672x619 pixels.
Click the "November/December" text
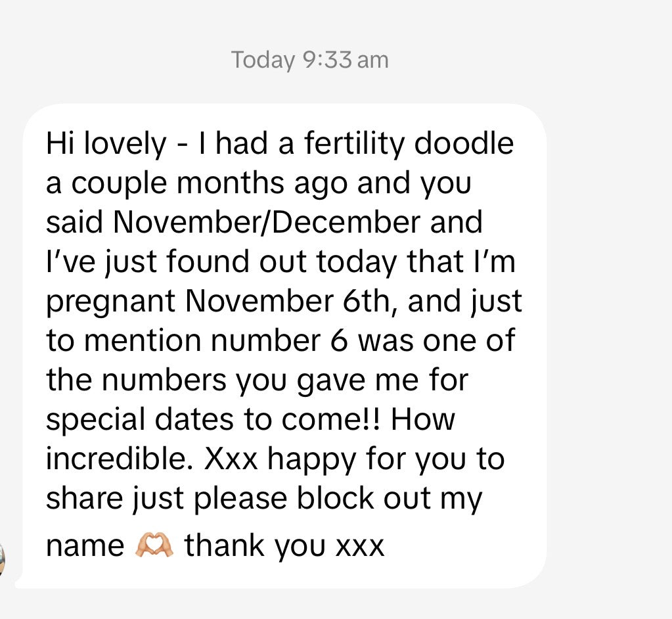point(265,222)
